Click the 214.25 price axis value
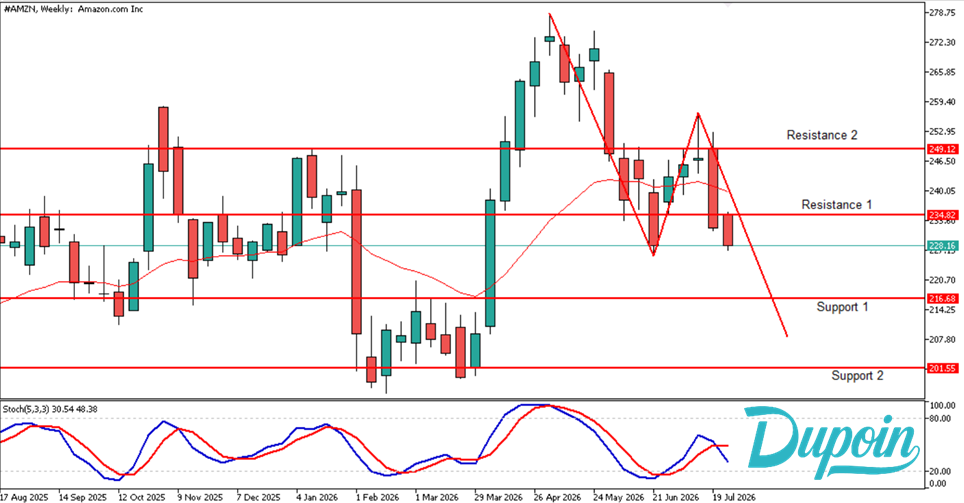The width and height of the screenshot is (964, 503). (x=942, y=310)
